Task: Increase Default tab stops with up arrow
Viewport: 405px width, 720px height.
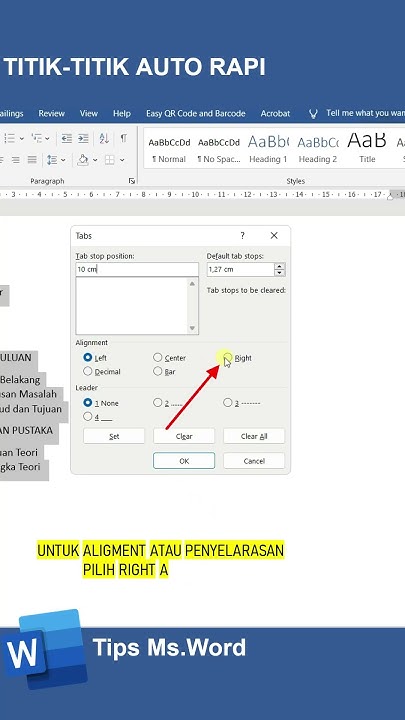Action: 280,266
